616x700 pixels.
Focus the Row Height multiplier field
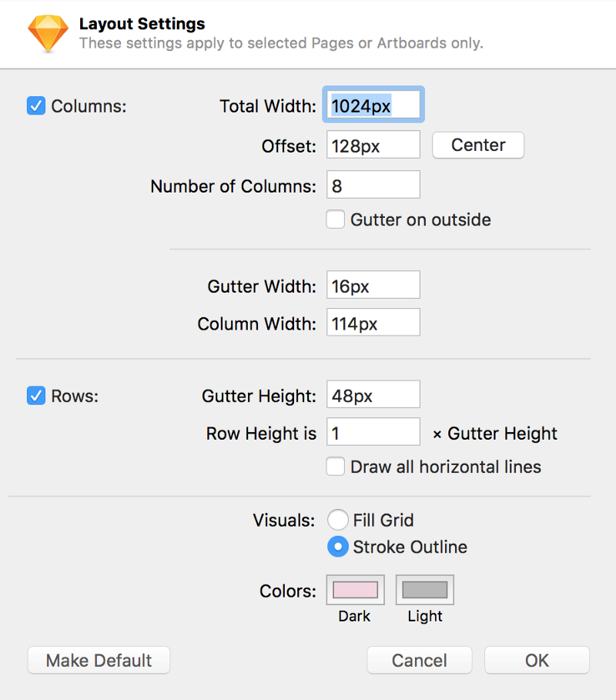click(x=373, y=432)
